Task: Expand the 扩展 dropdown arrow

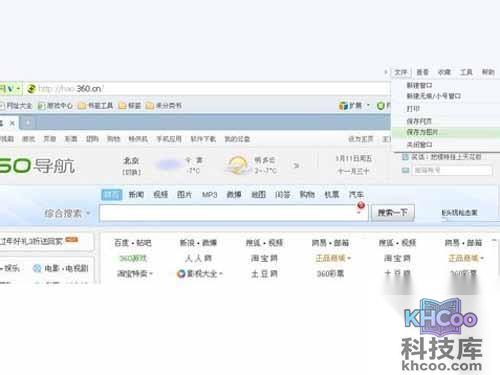Action: (368, 105)
